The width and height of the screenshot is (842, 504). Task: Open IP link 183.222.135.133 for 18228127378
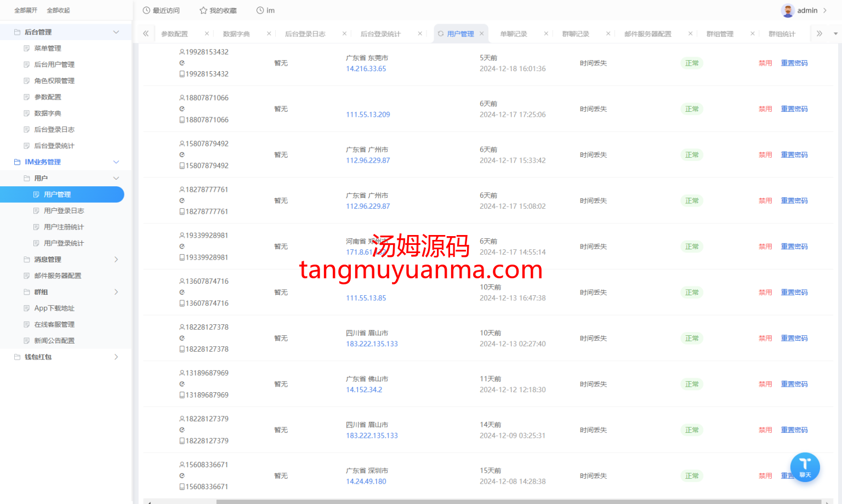[372, 344]
